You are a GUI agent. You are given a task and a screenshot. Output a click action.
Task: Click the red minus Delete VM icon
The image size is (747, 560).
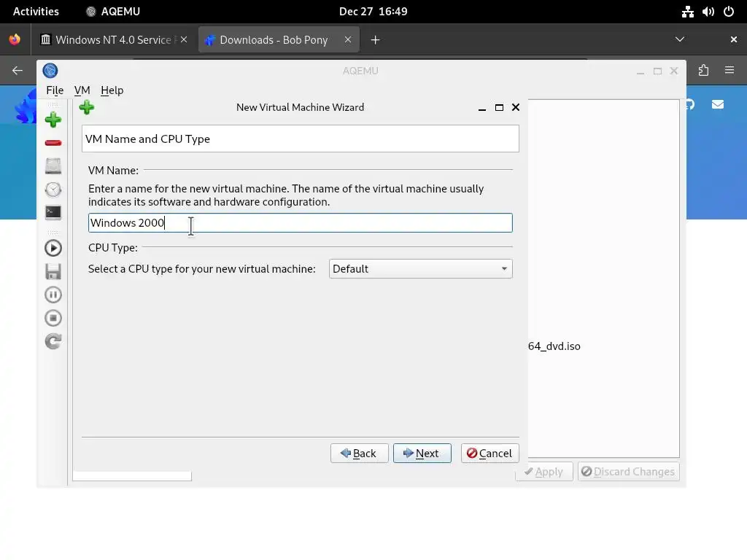click(x=53, y=143)
